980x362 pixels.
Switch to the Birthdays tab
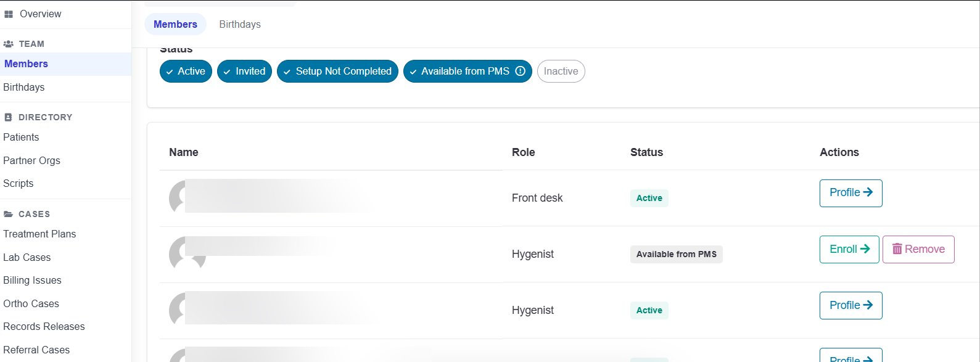click(x=240, y=24)
